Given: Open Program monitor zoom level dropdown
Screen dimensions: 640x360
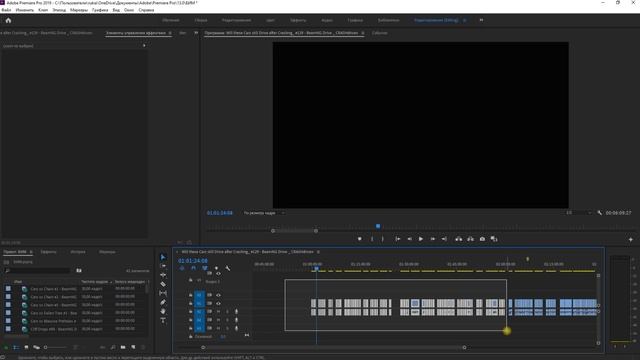Looking at the screenshot, I should [x=263, y=213].
